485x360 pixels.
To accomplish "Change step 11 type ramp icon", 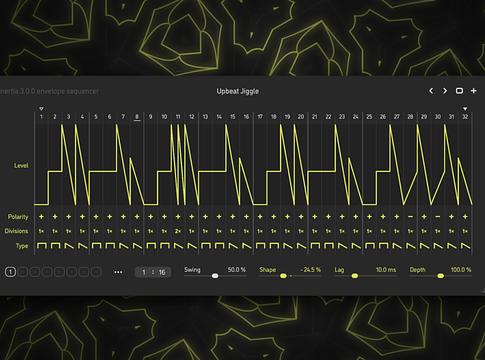I will pos(178,246).
